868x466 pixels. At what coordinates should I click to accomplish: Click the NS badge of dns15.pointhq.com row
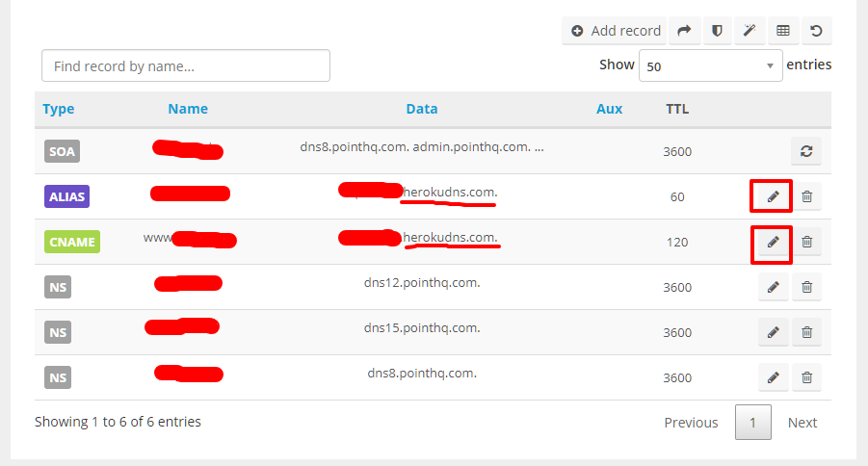point(58,332)
